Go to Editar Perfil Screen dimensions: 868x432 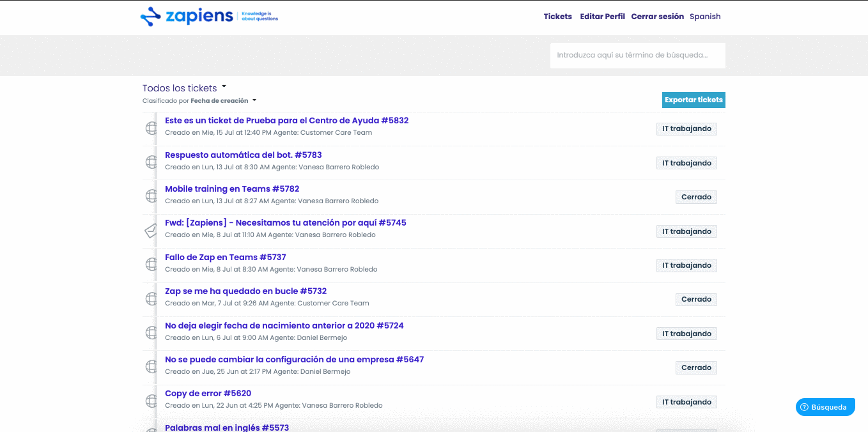coord(602,17)
